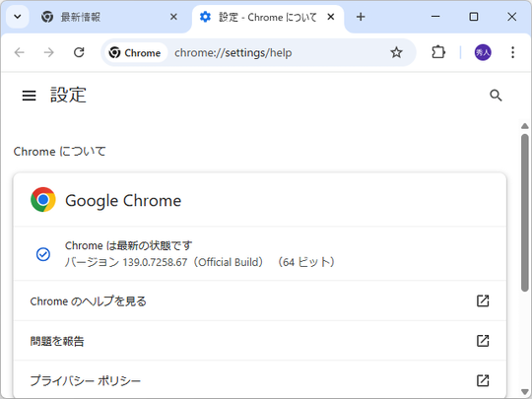Click the settings search magnifier icon
Screen dimensions: 532x399
(x=496, y=96)
